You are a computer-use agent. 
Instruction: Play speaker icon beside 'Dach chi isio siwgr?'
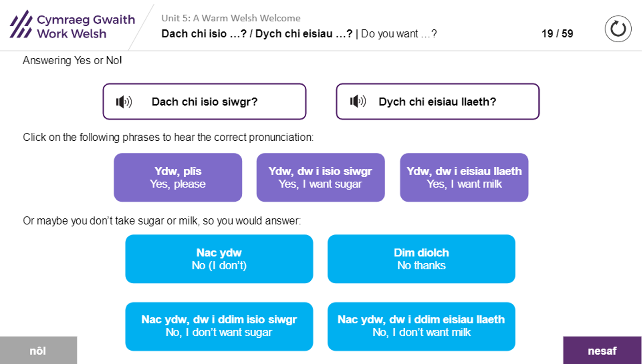123,102
